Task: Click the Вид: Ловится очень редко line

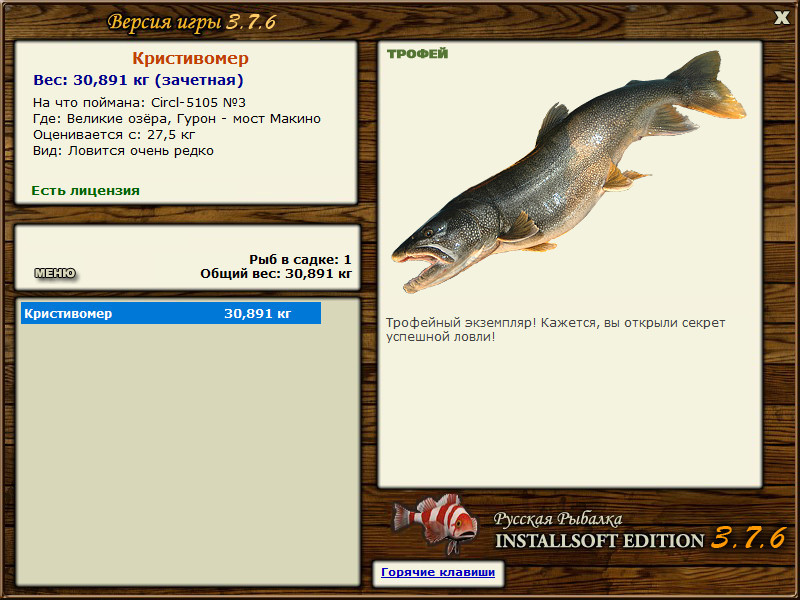Action: [x=123, y=151]
